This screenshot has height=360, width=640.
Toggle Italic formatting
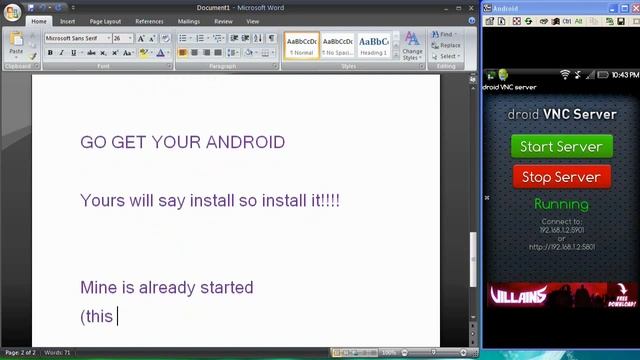point(62,53)
